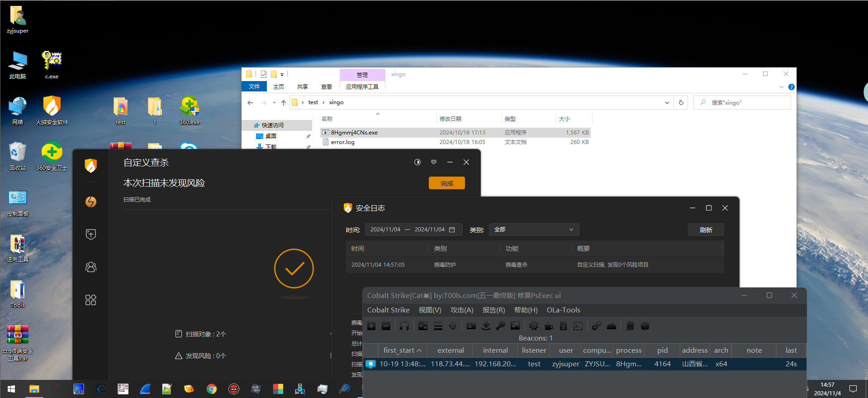Switch to the 查看 ribbon tab

point(327,86)
